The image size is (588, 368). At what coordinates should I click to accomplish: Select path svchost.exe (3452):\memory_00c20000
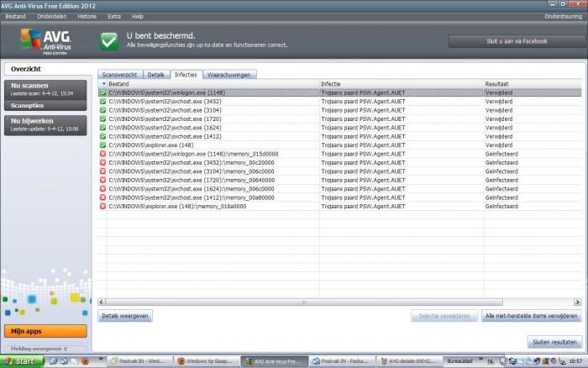click(x=192, y=162)
